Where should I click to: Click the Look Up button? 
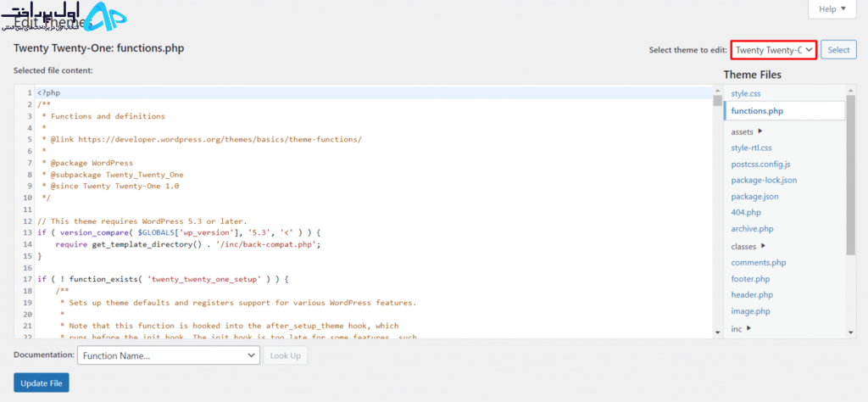pos(285,355)
